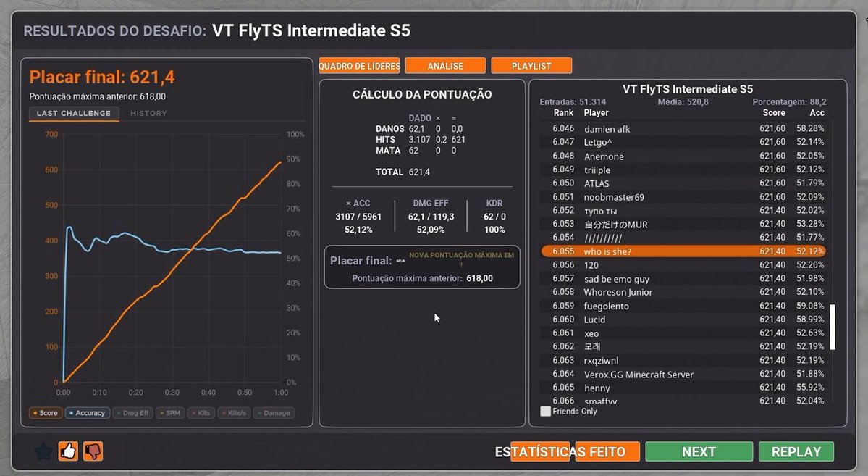Select leaderboard player 'sad be emo guy'

point(683,278)
